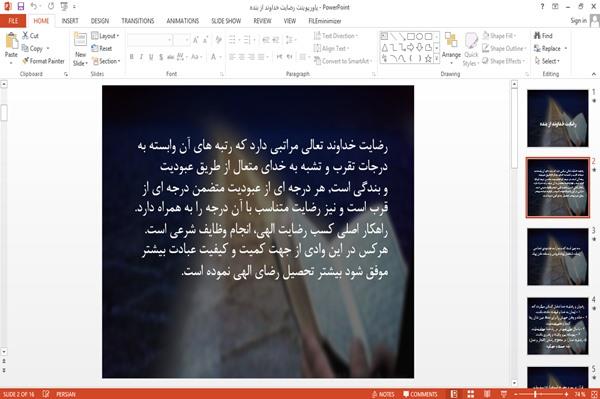
Task: Collapse the ribbon with the arrow
Action: point(594,74)
